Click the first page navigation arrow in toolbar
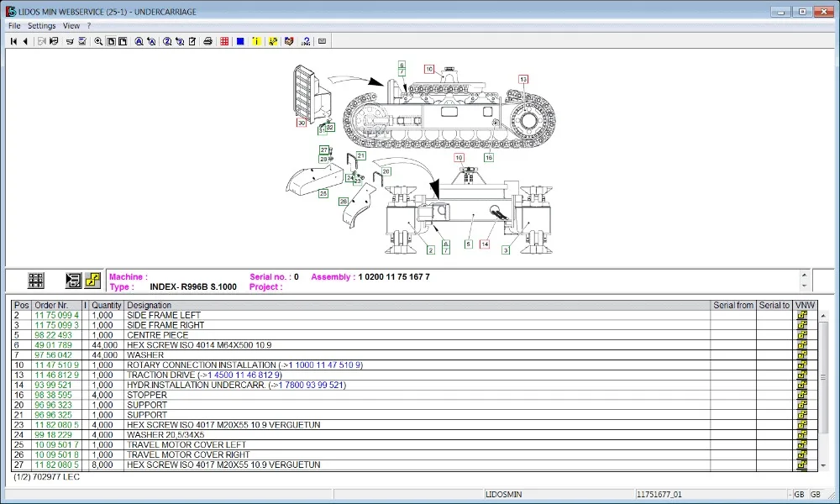The width and height of the screenshot is (840, 504). point(13,41)
